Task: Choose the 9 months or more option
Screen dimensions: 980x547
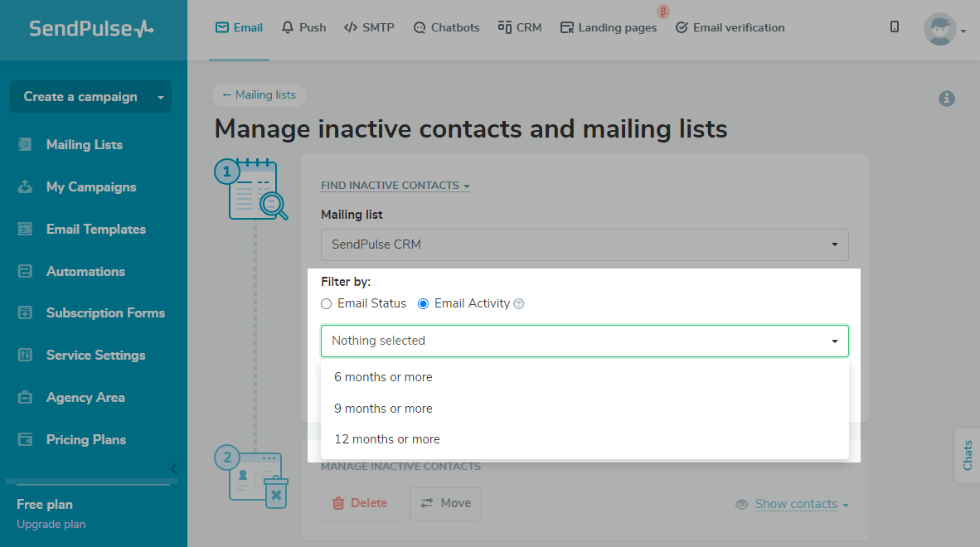Action: coord(383,409)
